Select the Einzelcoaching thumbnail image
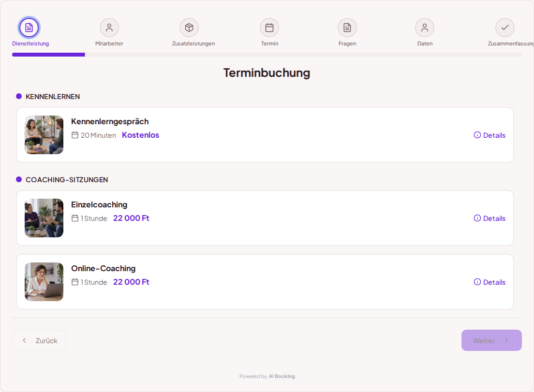 pos(44,218)
